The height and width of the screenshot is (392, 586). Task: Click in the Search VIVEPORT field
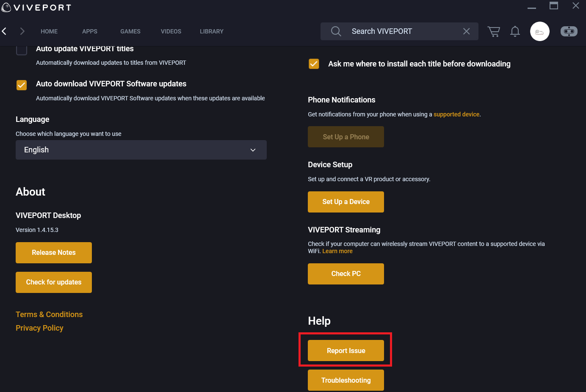(x=399, y=31)
